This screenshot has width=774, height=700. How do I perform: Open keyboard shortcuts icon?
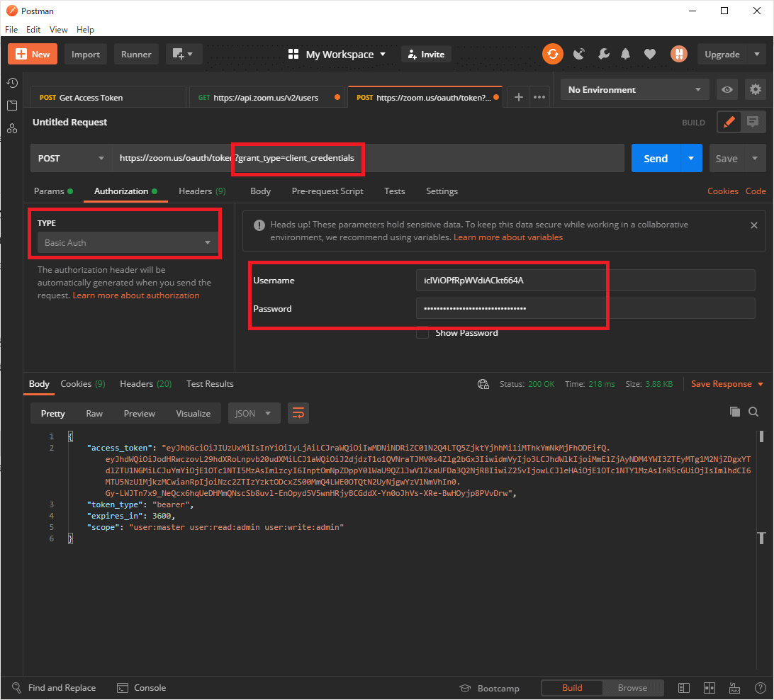click(x=734, y=688)
